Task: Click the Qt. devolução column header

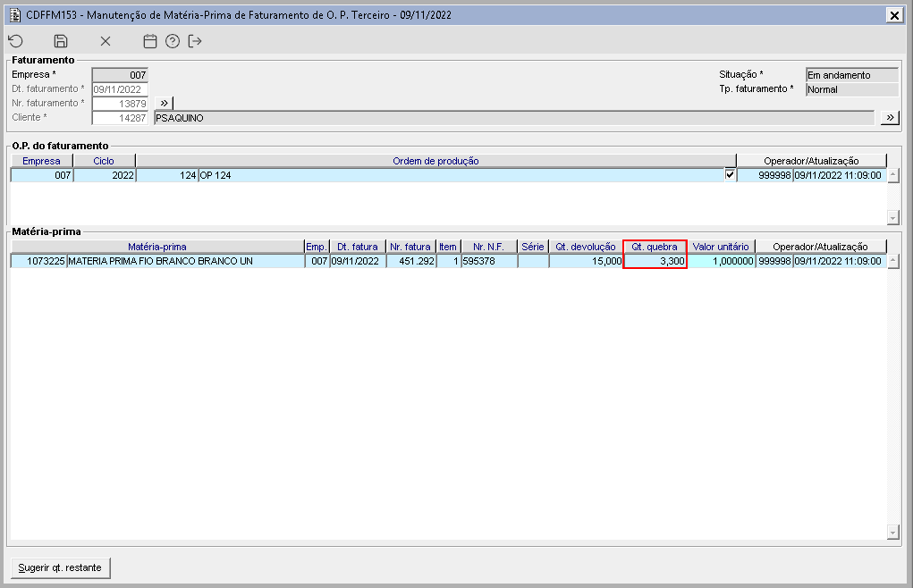Action: pos(586,247)
